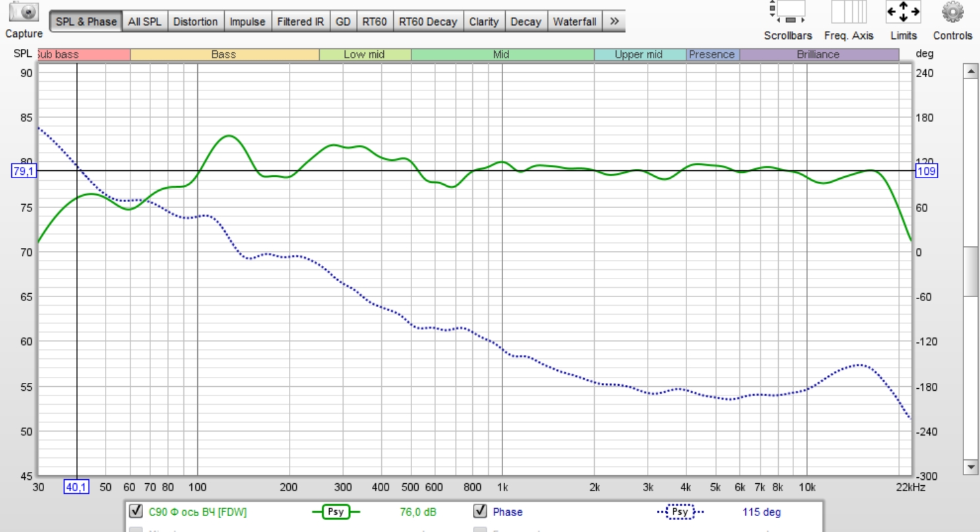Click the 40,1 frequency cursor readout
The height and width of the screenshot is (532, 980).
tap(76, 488)
